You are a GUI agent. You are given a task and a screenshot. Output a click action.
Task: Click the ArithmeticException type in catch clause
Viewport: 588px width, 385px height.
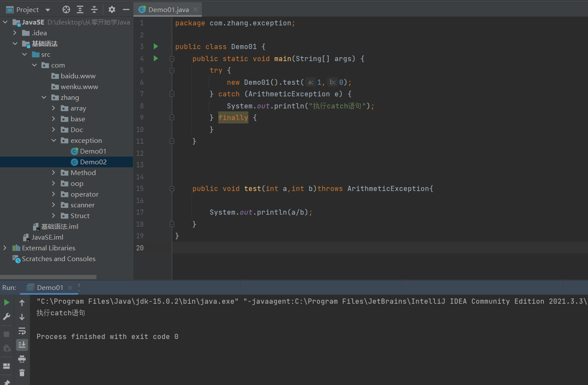tap(289, 94)
